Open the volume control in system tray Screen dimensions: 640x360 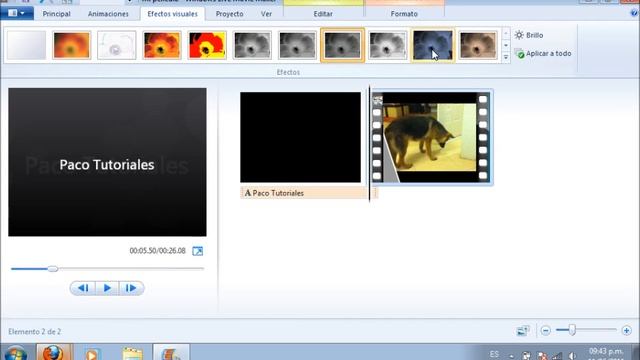[x=572, y=356]
